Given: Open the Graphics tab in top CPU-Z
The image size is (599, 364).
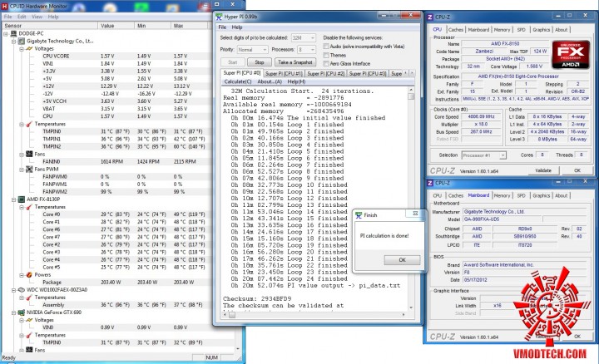Looking at the screenshot, I should [541, 30].
